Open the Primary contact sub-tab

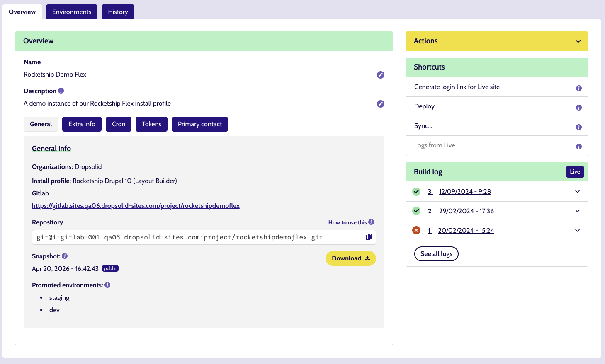[x=200, y=124]
